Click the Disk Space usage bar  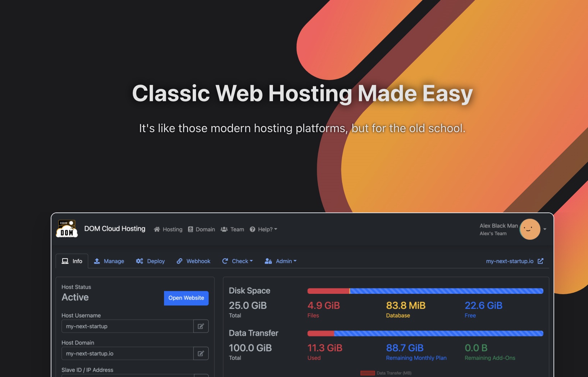(x=425, y=291)
